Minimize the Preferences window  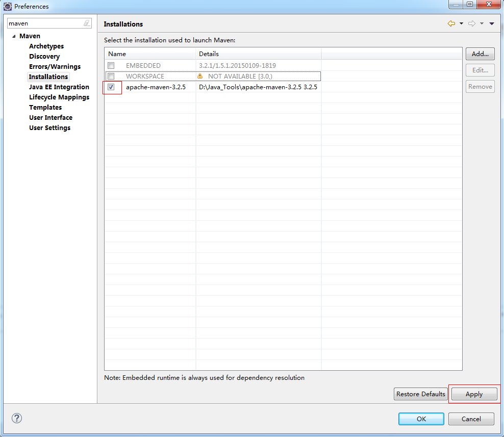pyautogui.click(x=456, y=4)
